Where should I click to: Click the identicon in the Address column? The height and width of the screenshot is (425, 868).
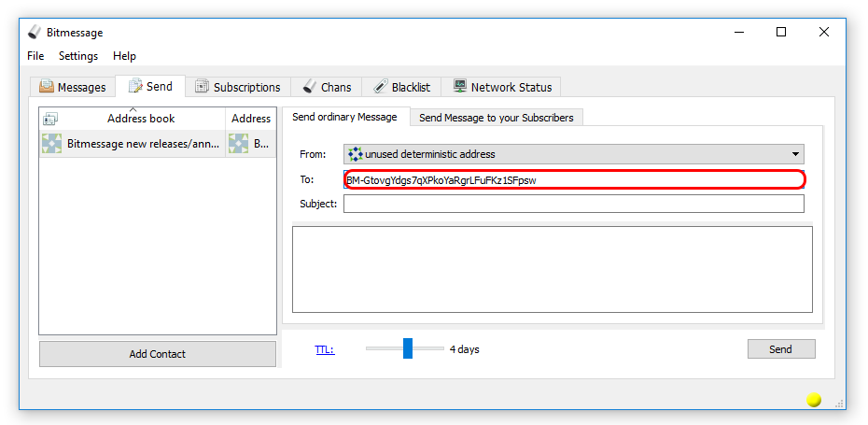(238, 144)
